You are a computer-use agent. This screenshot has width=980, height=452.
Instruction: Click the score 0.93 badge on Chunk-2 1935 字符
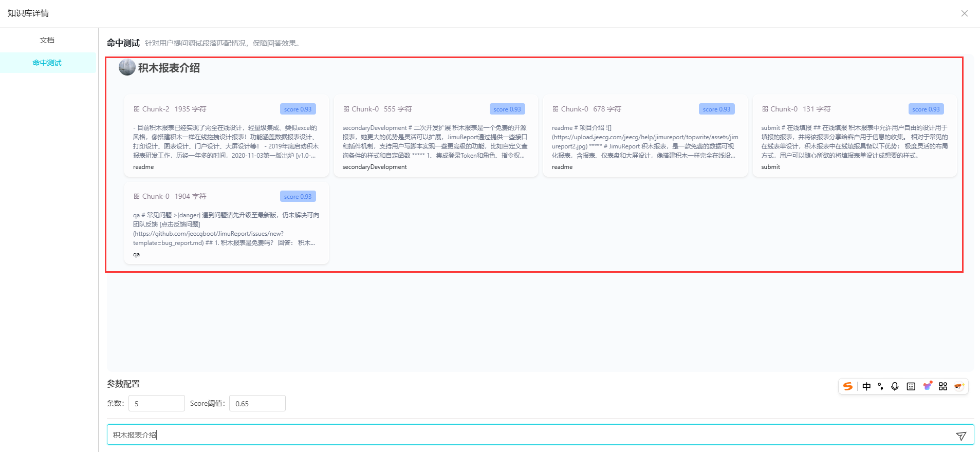[298, 109]
